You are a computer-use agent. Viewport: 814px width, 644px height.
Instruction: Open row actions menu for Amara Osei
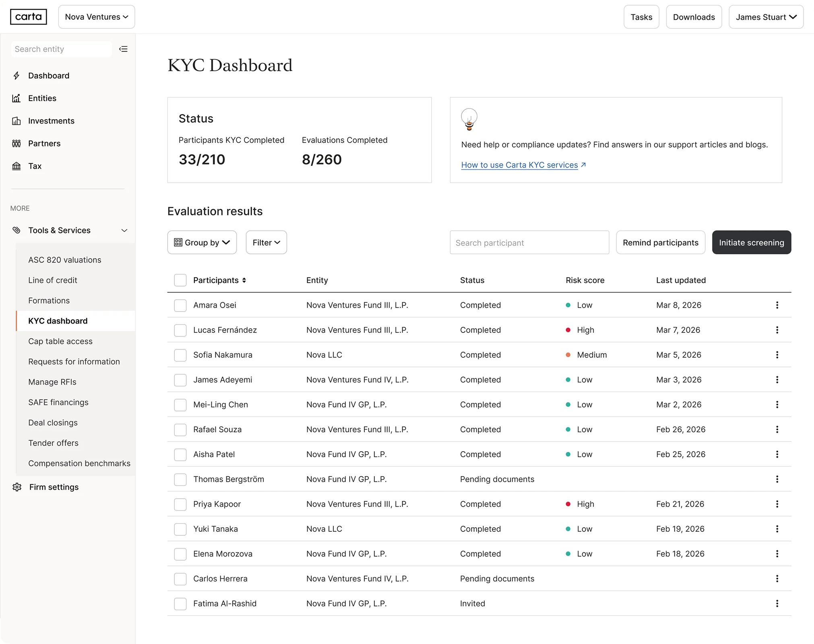coord(777,305)
